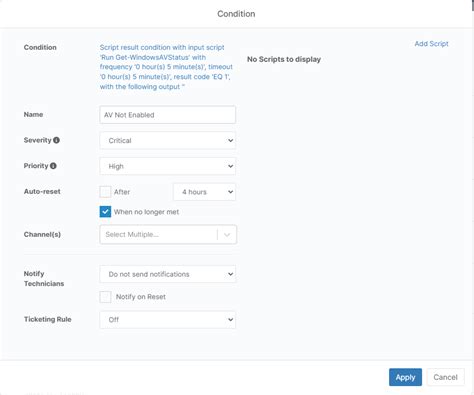The image size is (474, 395).
Task: Click the Notify on Reset label
Action: point(141,297)
